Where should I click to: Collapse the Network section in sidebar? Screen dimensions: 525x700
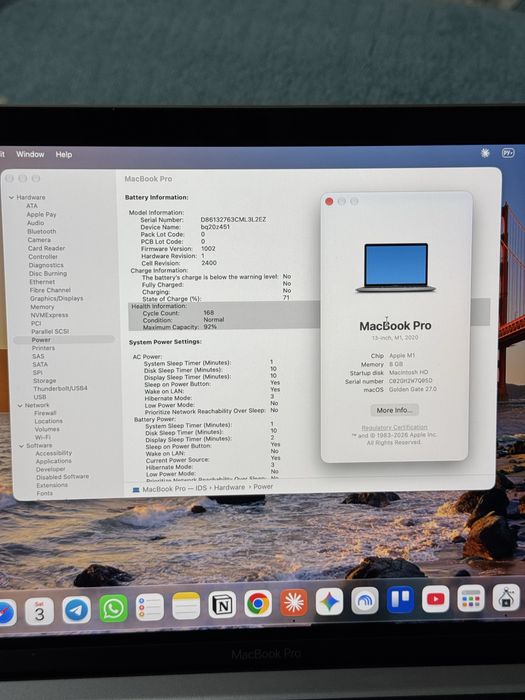(x=20, y=405)
